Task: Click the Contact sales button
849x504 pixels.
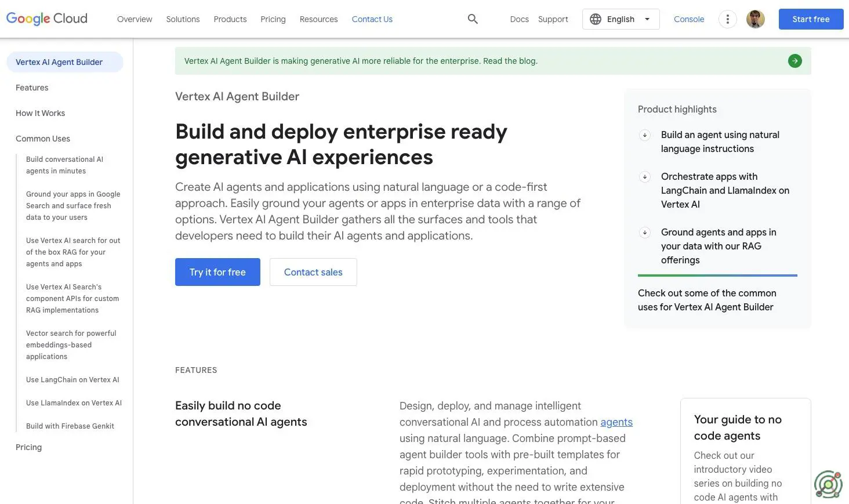Action: (x=313, y=272)
